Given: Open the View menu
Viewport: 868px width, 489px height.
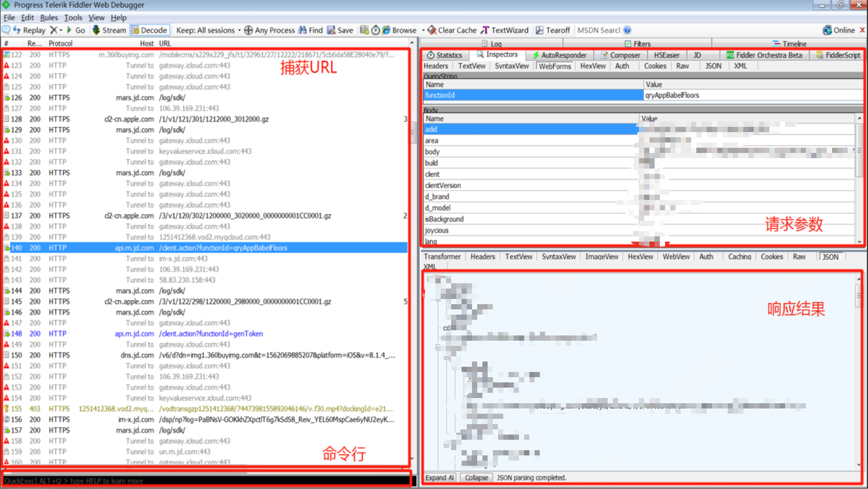Looking at the screenshot, I should pyautogui.click(x=96, y=17).
